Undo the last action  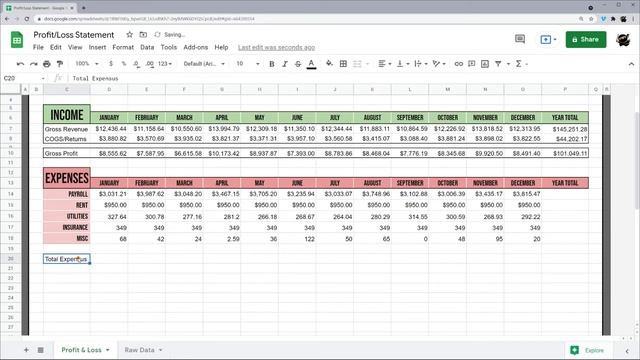point(20,64)
